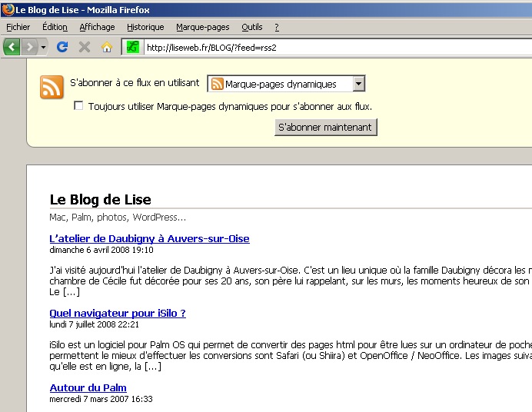
Task: Click the Forward navigation arrow
Action: tap(30, 47)
